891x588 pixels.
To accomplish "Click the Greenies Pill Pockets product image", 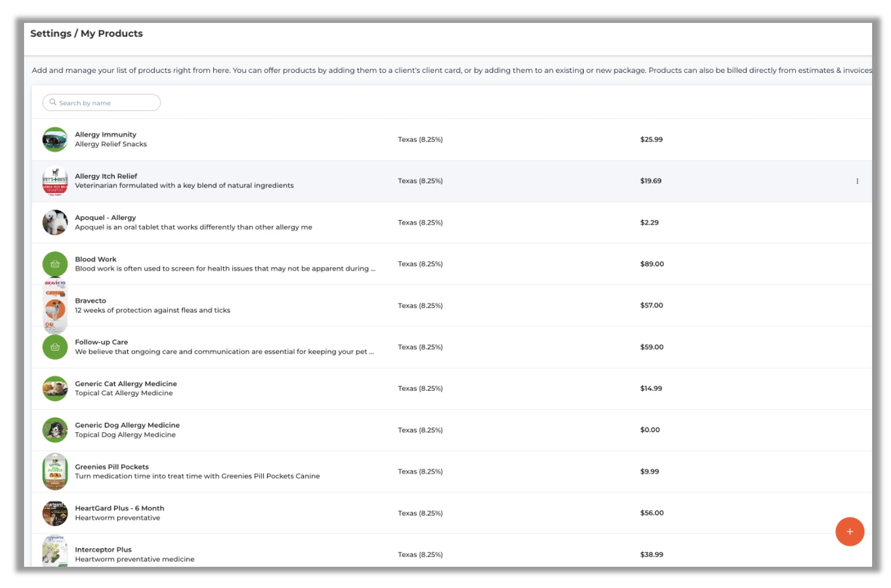I will [55, 472].
